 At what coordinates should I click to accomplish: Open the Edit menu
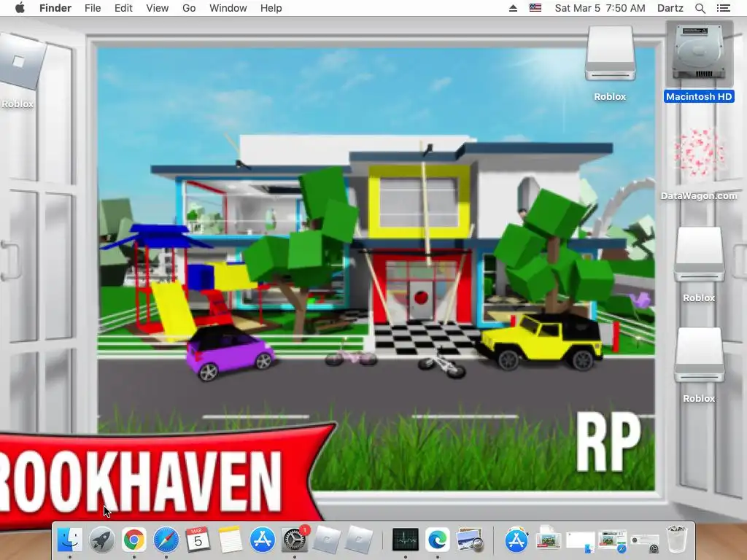tap(123, 8)
